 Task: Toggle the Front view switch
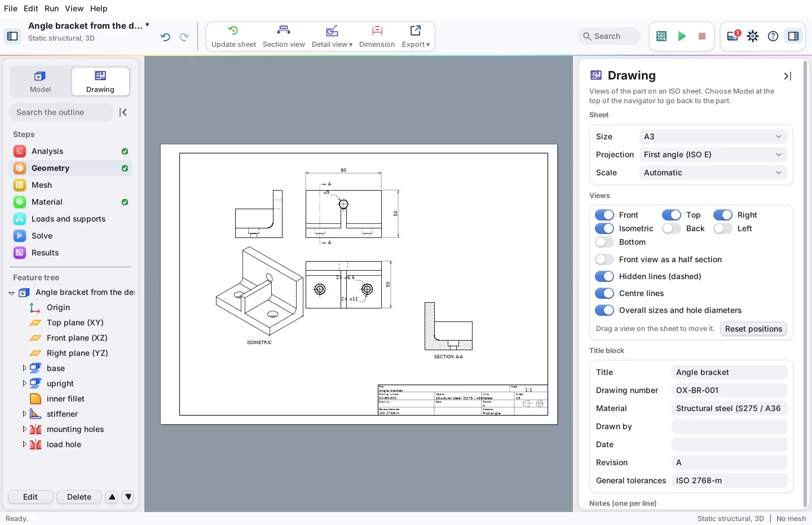[604, 215]
